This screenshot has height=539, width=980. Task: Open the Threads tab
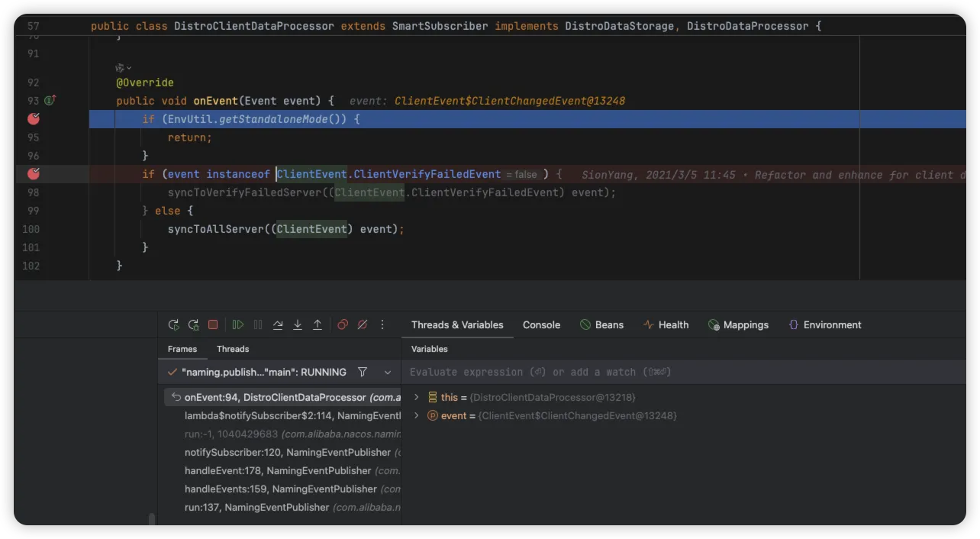[x=233, y=349]
